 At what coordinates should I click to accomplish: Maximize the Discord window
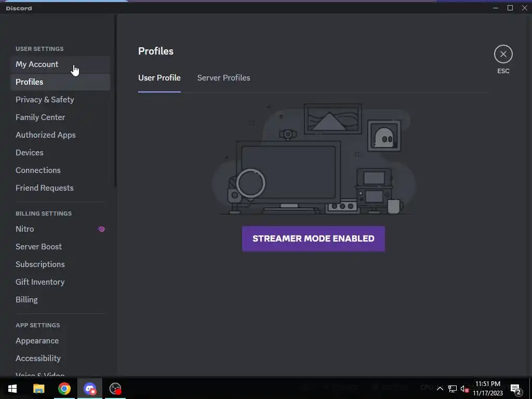tap(510, 8)
